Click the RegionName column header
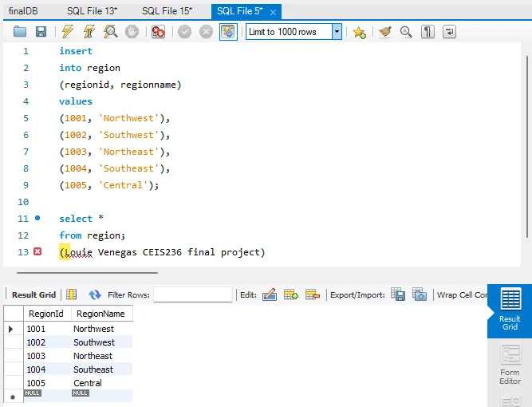Screen dimensions: 532x407 pyautogui.click(x=102, y=314)
